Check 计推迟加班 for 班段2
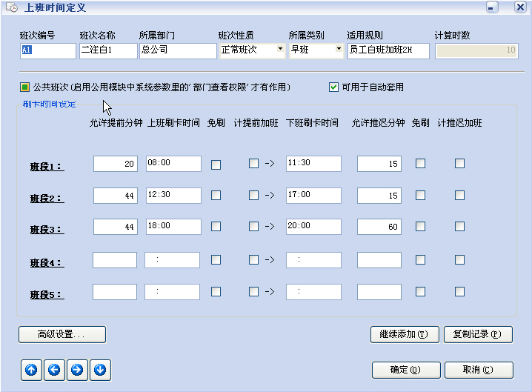This screenshot has width=532, height=392. coord(459,195)
